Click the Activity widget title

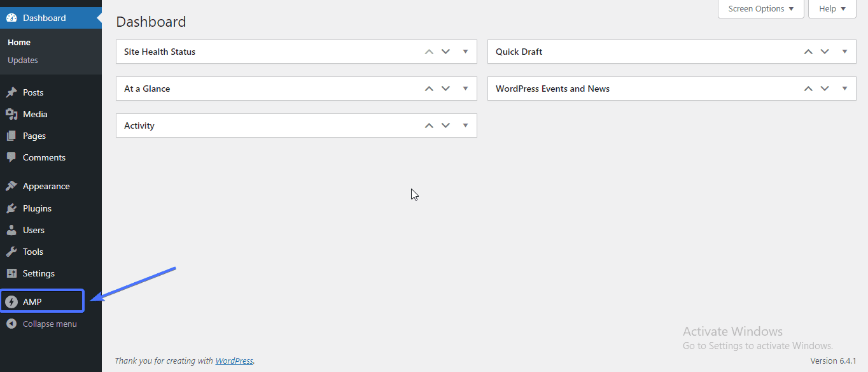click(x=139, y=125)
